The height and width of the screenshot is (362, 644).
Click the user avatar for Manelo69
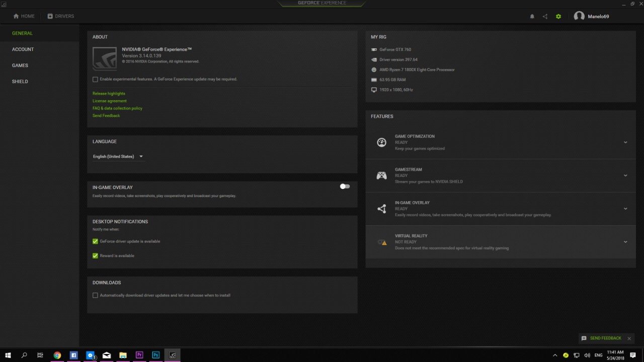pos(579,16)
